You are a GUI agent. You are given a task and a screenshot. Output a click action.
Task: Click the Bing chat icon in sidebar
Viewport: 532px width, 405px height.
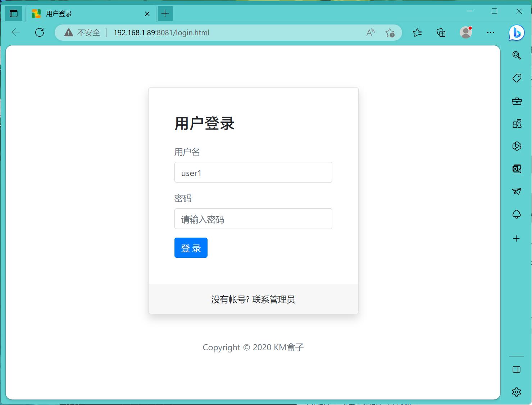click(517, 33)
